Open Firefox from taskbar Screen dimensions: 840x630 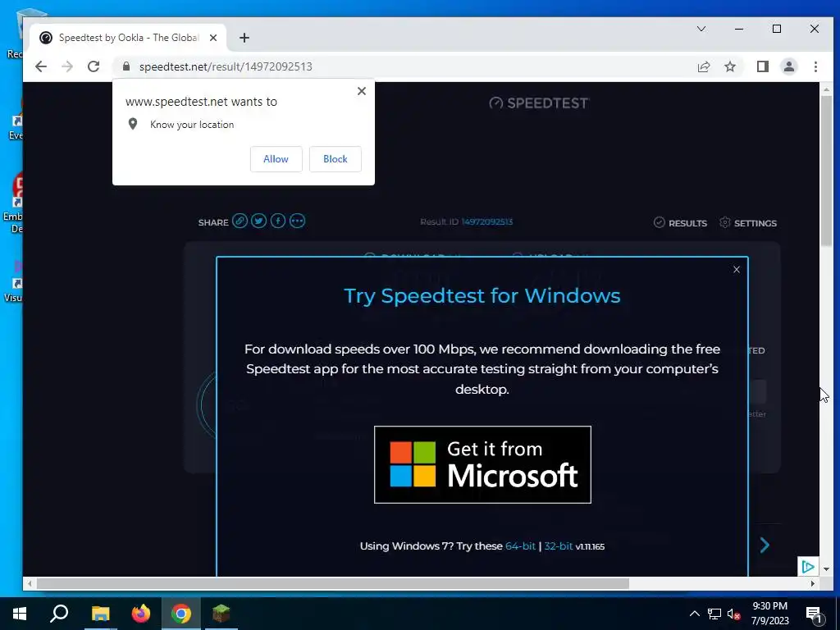(141, 614)
